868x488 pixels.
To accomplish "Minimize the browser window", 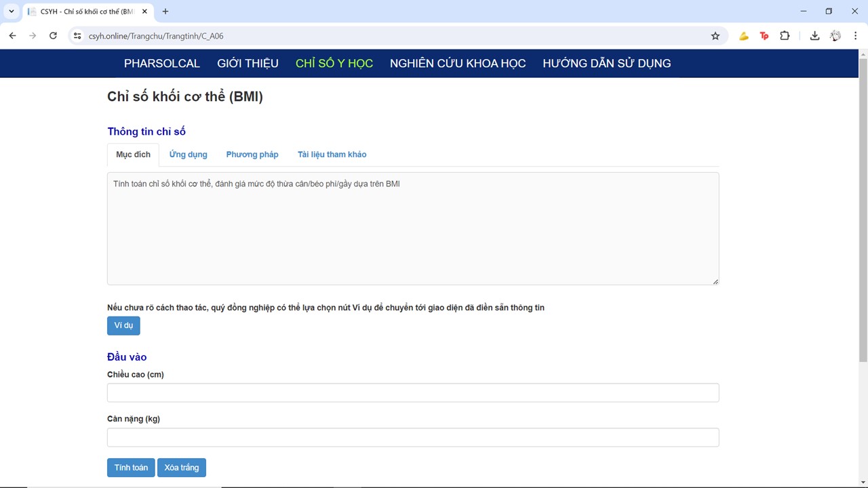I will [x=804, y=12].
